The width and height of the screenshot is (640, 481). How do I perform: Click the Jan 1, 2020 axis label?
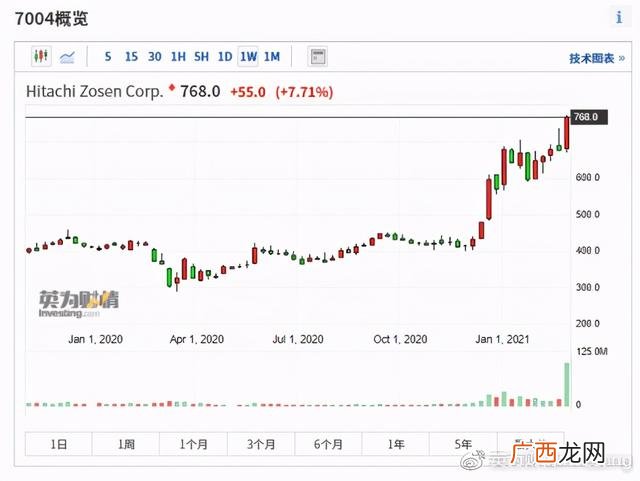click(96, 339)
